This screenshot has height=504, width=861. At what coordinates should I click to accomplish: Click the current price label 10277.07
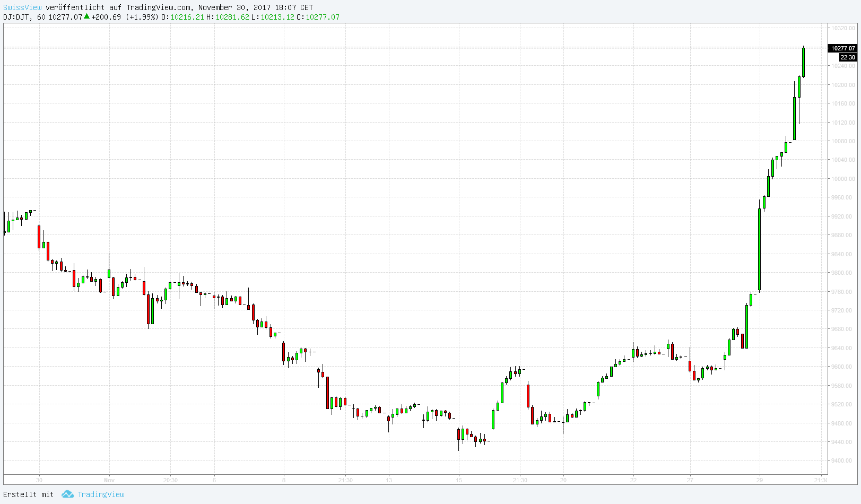point(843,48)
